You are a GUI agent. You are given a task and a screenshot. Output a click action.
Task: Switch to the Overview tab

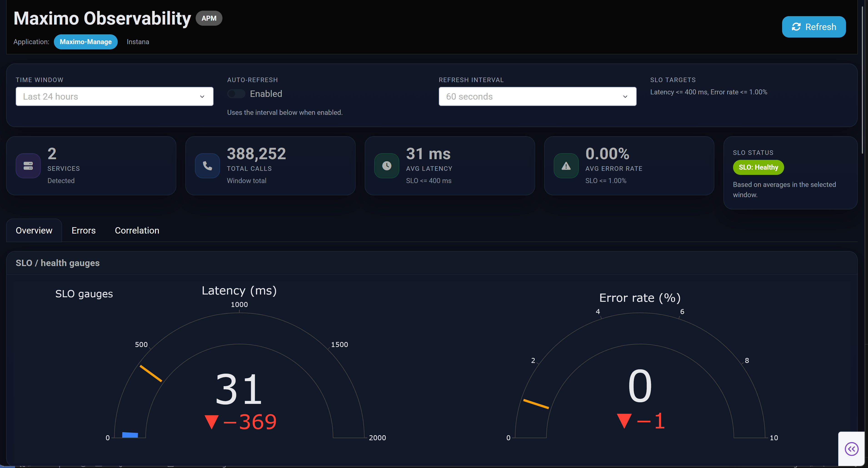[34, 230]
